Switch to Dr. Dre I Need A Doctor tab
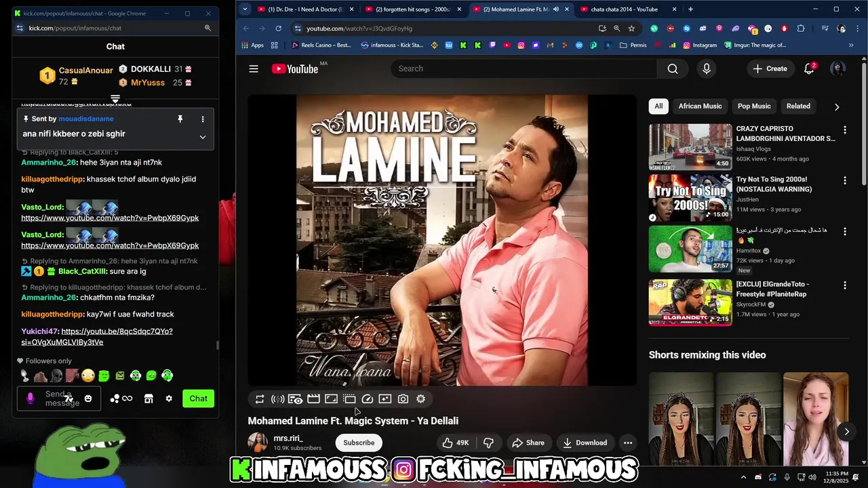 coord(307,9)
